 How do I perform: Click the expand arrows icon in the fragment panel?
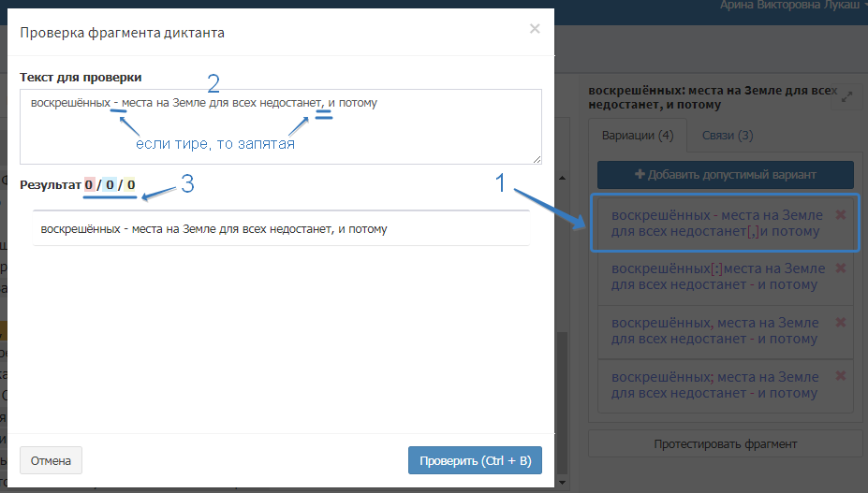(847, 96)
